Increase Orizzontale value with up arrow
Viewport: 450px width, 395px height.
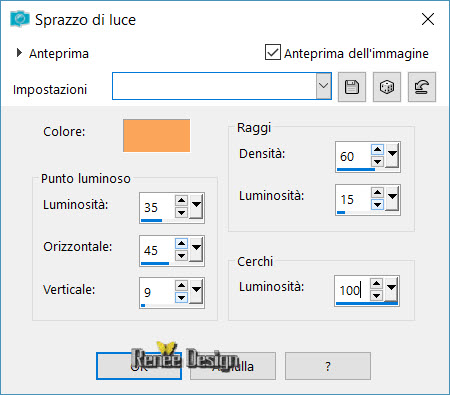click(181, 244)
